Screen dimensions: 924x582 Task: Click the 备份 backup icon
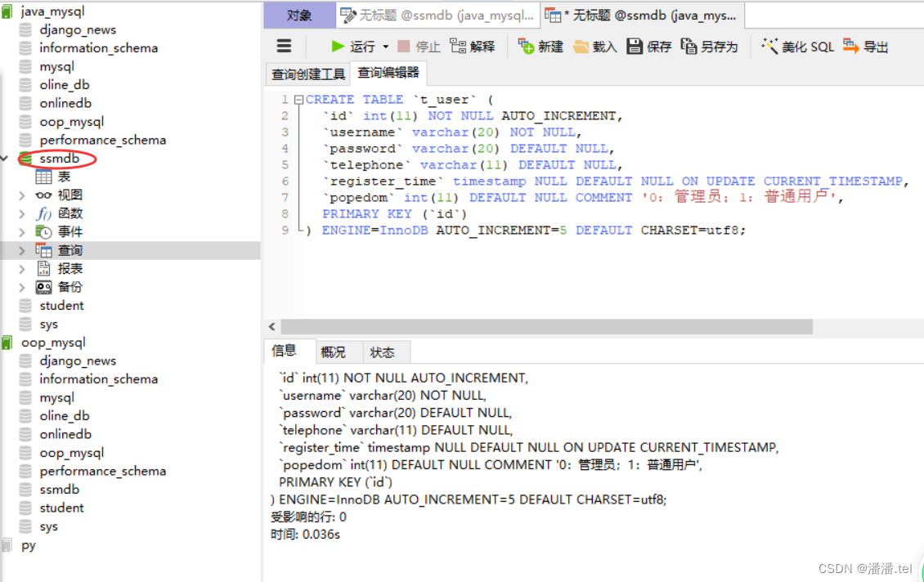43,288
